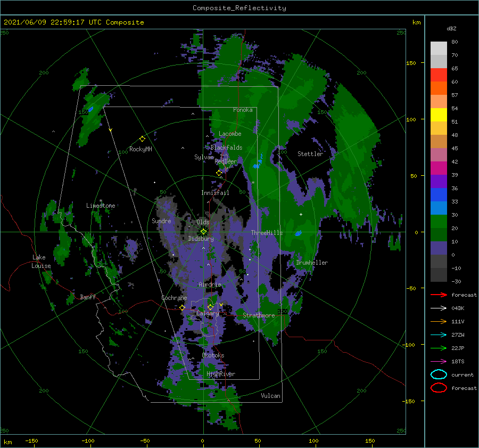Click the 2021/06/09 22:59:17 UTC timestamp
The width and height of the screenshot is (479, 448).
(x=74, y=22)
